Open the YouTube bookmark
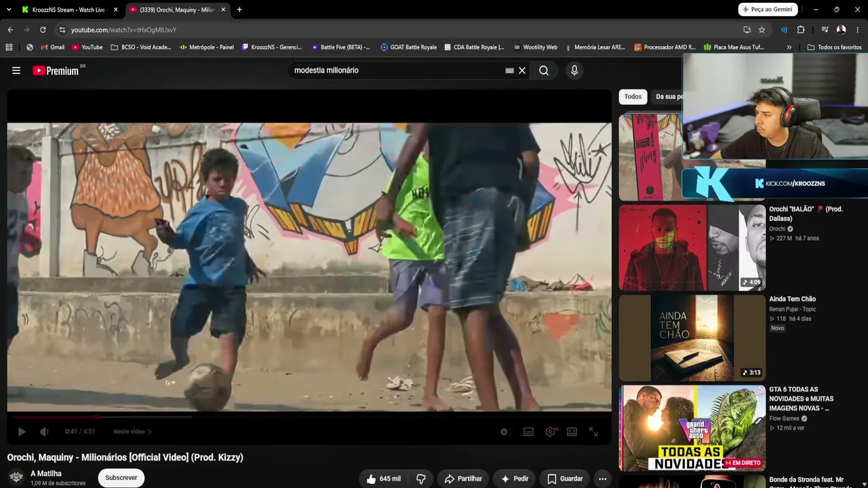The height and width of the screenshot is (488, 868). 87,47
